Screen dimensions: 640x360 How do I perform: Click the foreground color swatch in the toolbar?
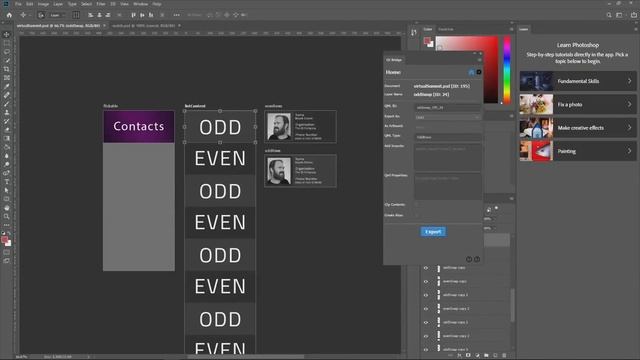(4, 240)
